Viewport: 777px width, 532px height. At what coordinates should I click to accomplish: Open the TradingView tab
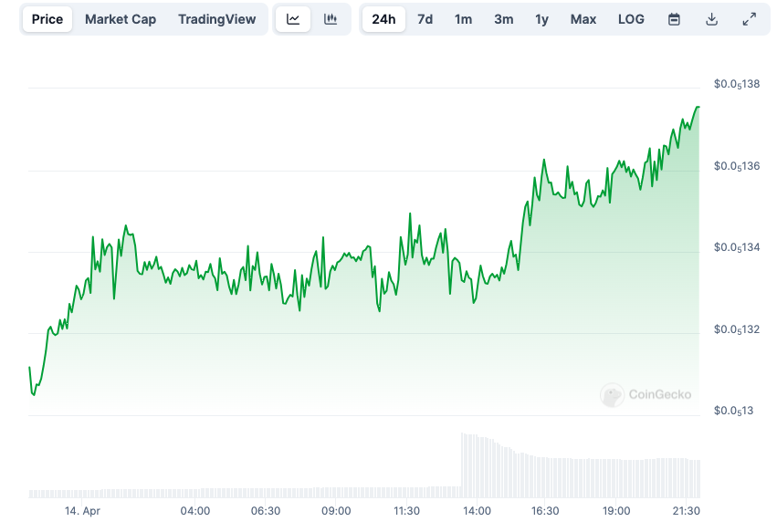tap(217, 19)
